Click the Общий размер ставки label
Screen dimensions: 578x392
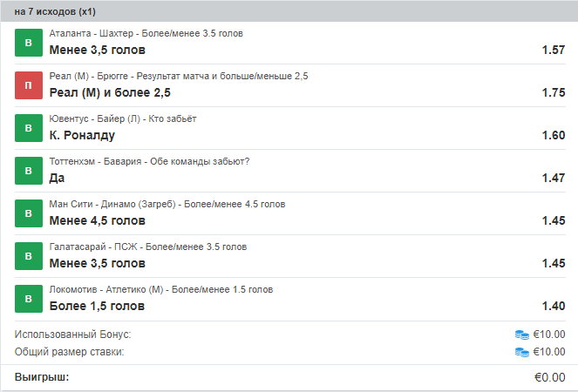pos(70,352)
